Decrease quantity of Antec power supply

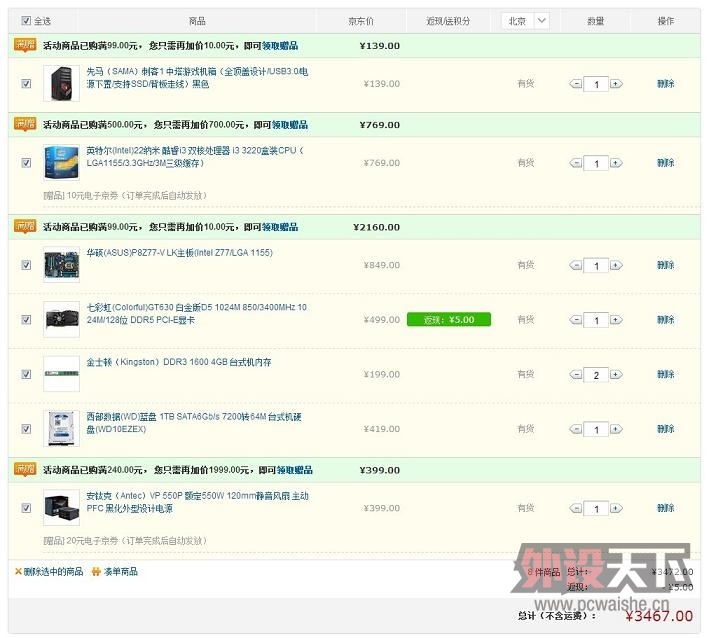click(576, 508)
